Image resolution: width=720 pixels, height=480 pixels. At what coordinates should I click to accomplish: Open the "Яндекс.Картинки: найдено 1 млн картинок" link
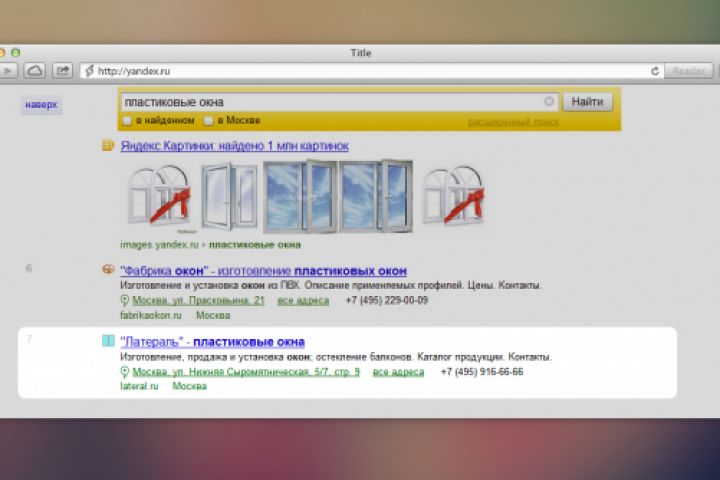pyautogui.click(x=235, y=146)
